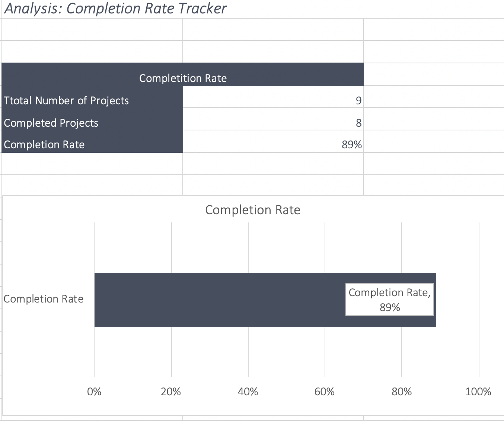Select the 80% axis label
504x421 pixels.
402,392
